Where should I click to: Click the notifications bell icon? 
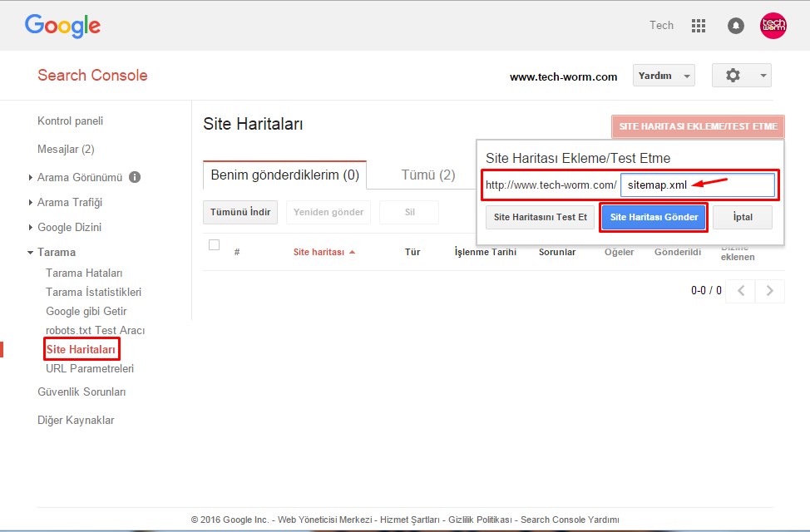click(x=735, y=26)
